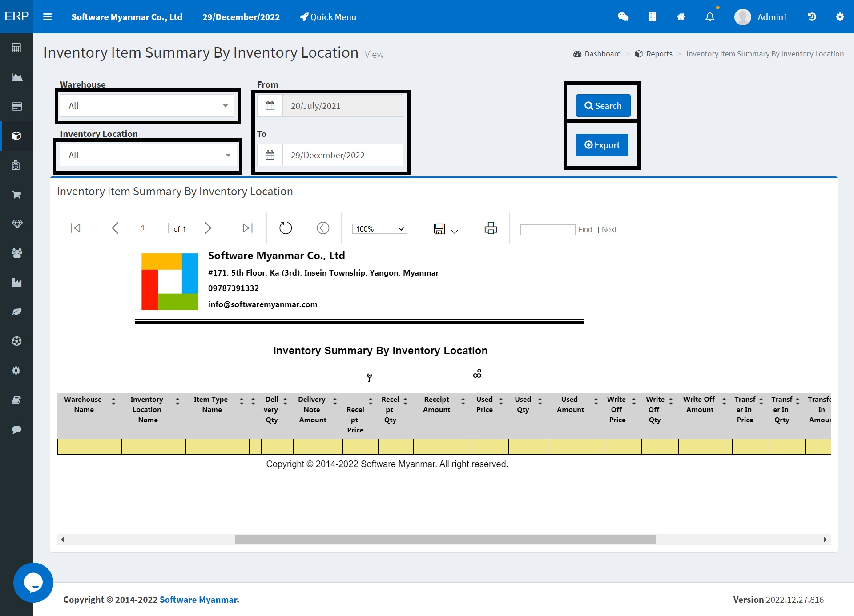854x616 pixels.
Task: Sort by Used Price column
Action: (501, 401)
